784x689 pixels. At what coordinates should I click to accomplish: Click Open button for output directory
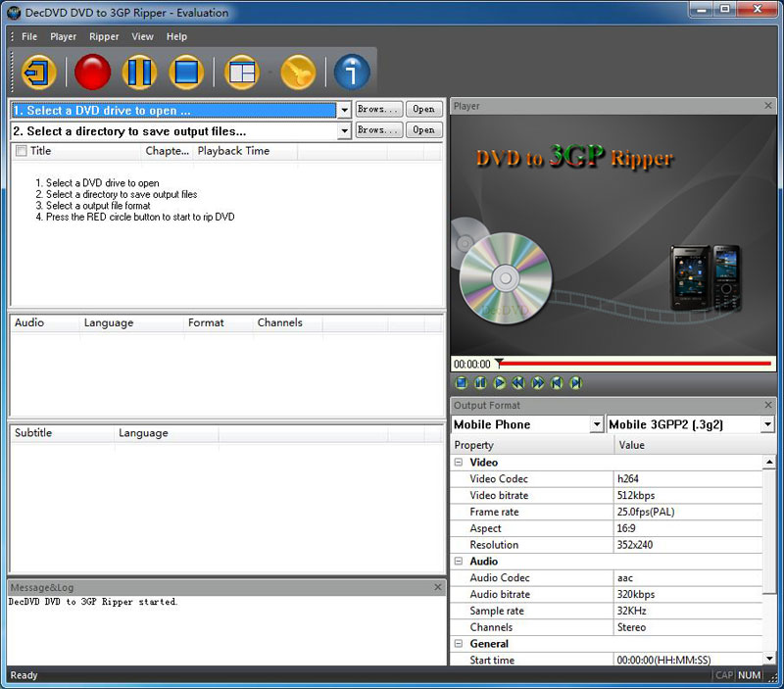pos(424,130)
